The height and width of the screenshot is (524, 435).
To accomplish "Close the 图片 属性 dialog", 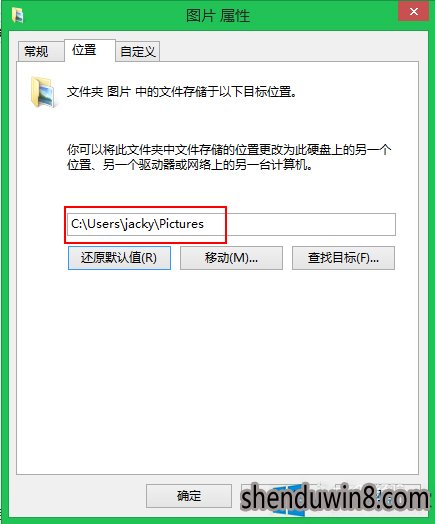I will click(x=414, y=12).
